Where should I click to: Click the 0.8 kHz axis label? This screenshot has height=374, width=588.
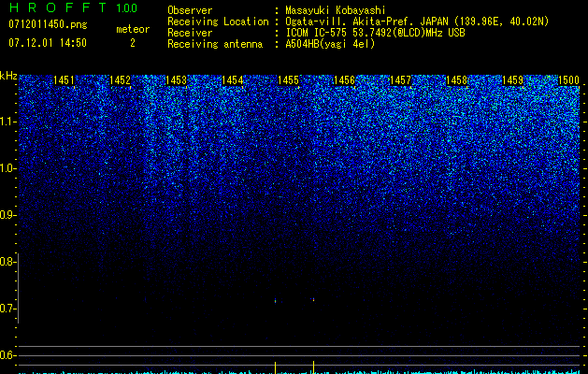pyautogui.click(x=8, y=262)
